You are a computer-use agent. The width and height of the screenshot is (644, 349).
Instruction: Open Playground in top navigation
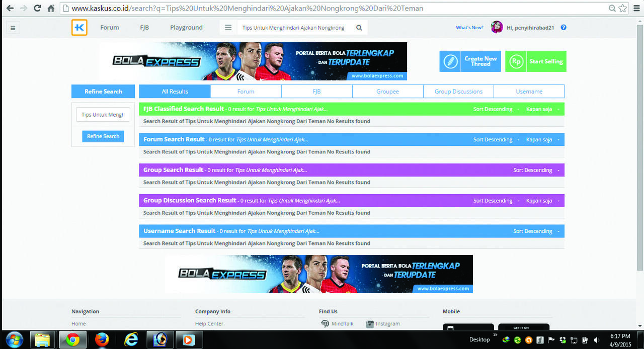coord(186,28)
